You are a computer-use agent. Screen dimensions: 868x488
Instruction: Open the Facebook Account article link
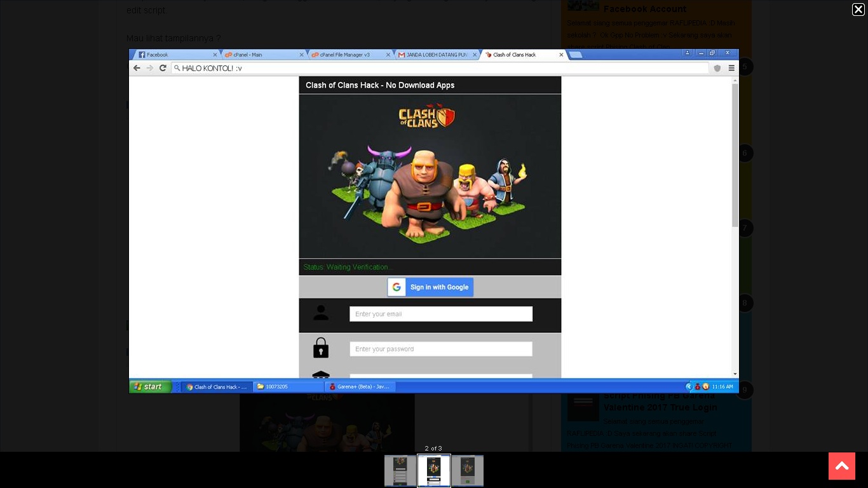click(644, 9)
